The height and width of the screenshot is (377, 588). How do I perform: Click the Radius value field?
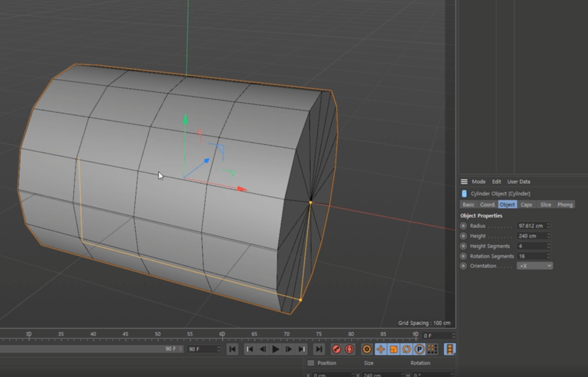coord(531,226)
